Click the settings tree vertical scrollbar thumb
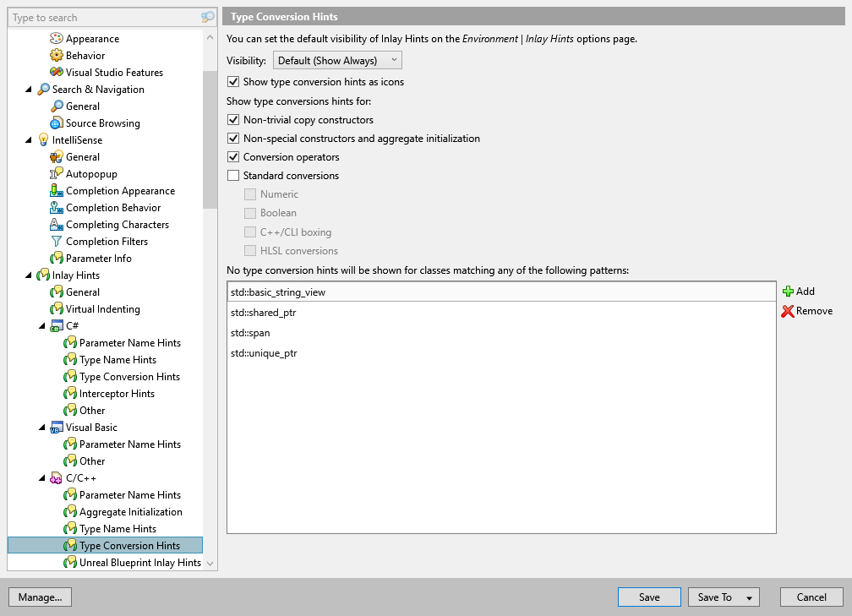The height and width of the screenshot is (616, 852). coord(210,139)
